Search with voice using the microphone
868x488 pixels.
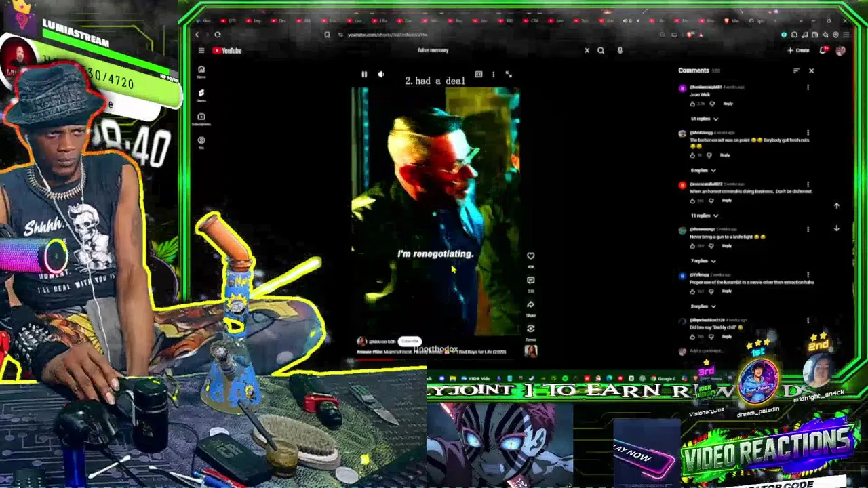[620, 50]
